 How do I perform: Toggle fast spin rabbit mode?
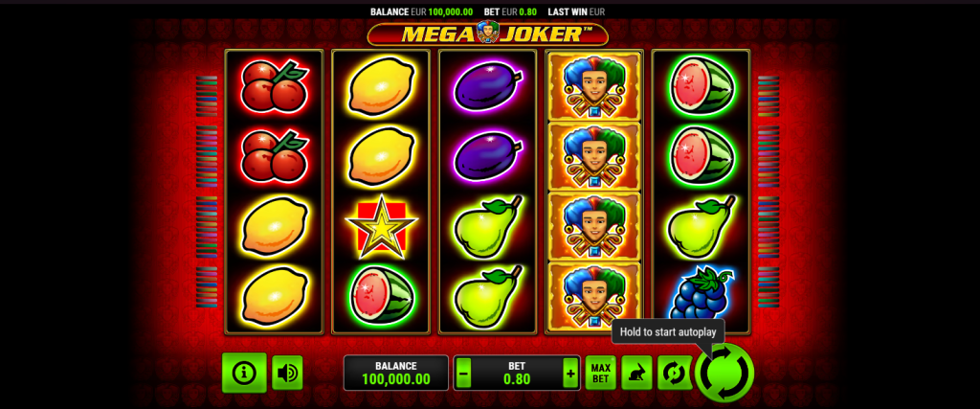pyautogui.click(x=636, y=373)
